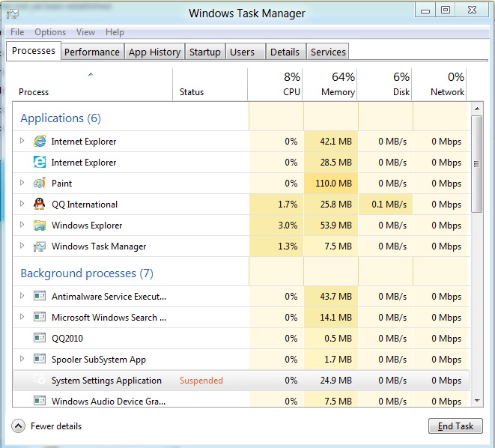The image size is (495, 448).
Task: Sort by the Disk column header
Action: coord(384,85)
